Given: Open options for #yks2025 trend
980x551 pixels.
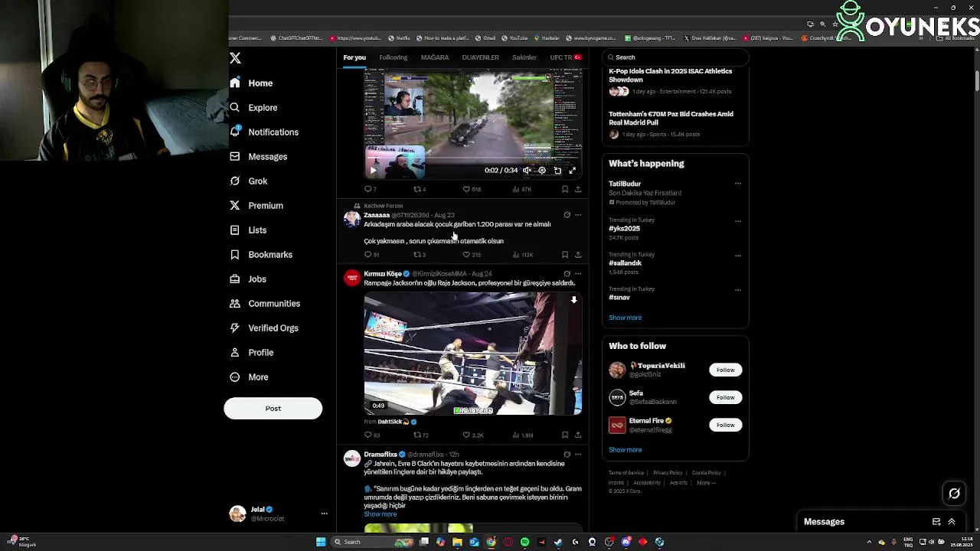Looking at the screenshot, I should click(x=738, y=220).
